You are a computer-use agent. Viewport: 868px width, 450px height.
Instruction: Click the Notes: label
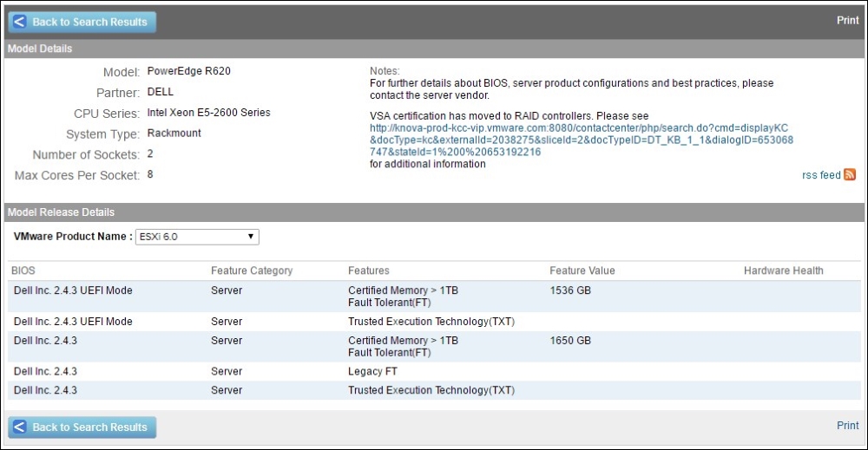pos(385,71)
